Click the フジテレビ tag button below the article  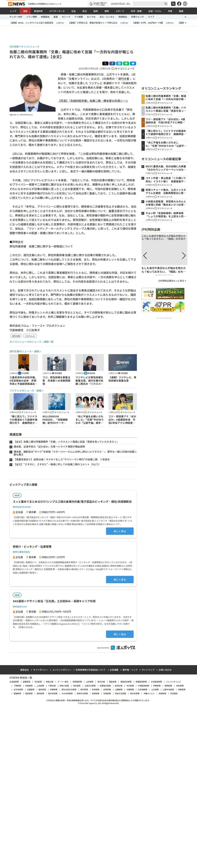coord(30,336)
